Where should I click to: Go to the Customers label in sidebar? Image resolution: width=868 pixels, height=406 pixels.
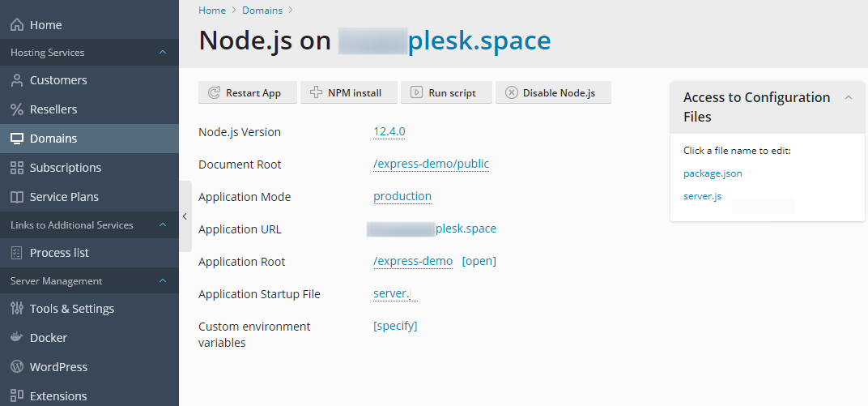pyautogui.click(x=58, y=80)
